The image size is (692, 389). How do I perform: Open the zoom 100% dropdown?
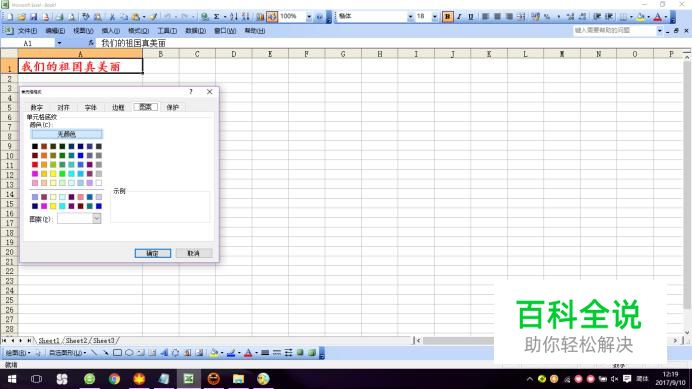click(309, 17)
